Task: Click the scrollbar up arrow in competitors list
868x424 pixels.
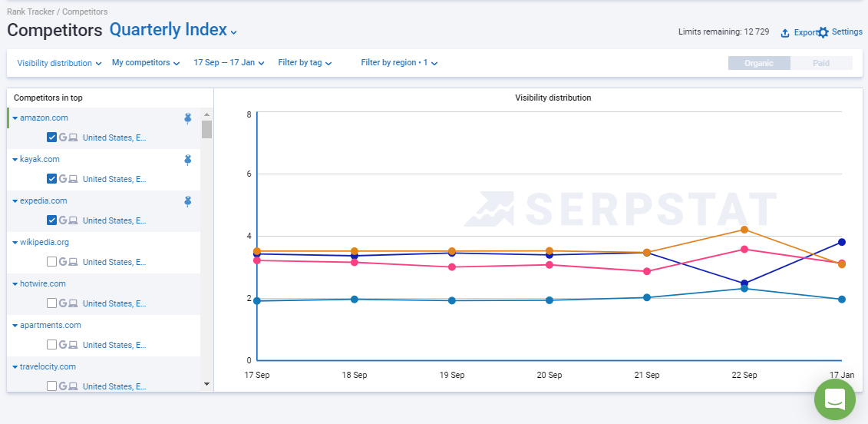Action: point(207,114)
